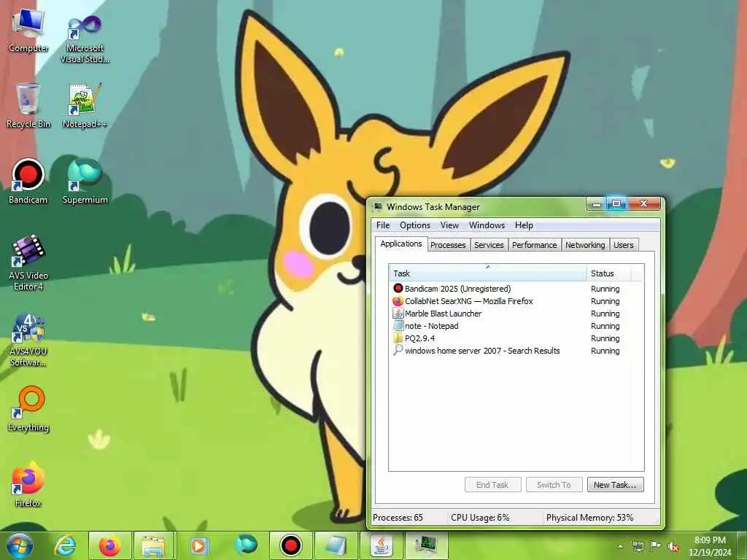Sort by the Task column header

click(x=488, y=273)
